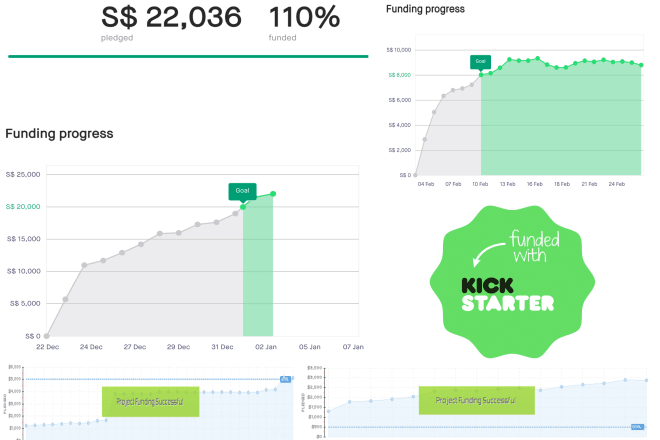Click the S$ 2,000 axis label

(399, 150)
